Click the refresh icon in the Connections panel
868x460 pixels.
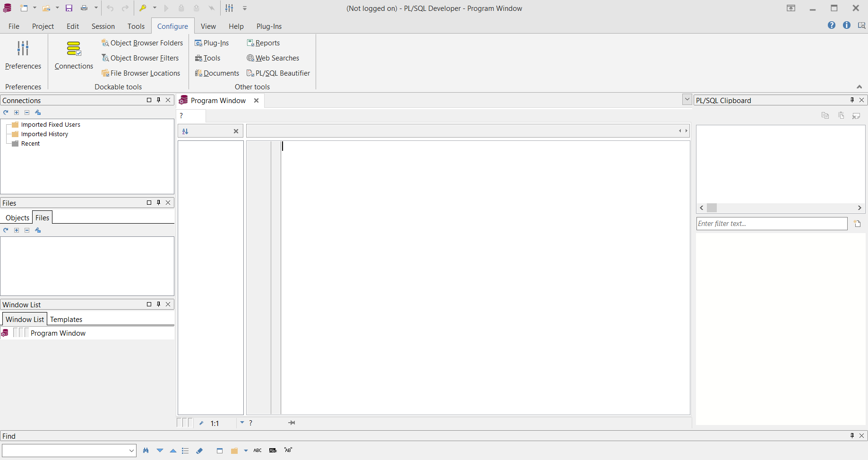[6, 113]
